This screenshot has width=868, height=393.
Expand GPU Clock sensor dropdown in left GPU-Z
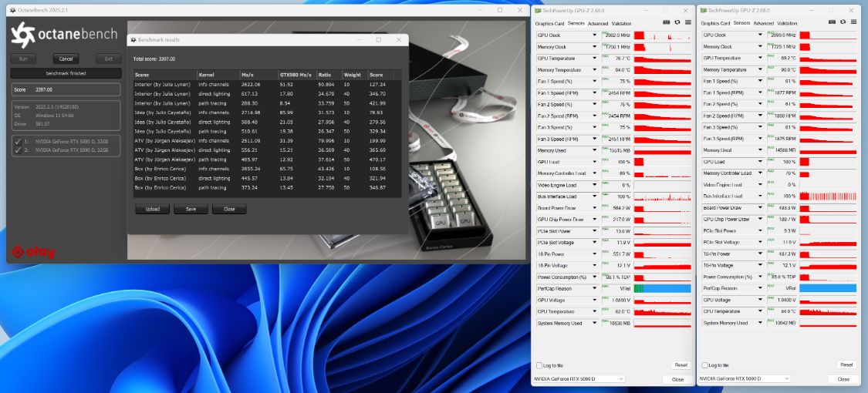pos(594,35)
